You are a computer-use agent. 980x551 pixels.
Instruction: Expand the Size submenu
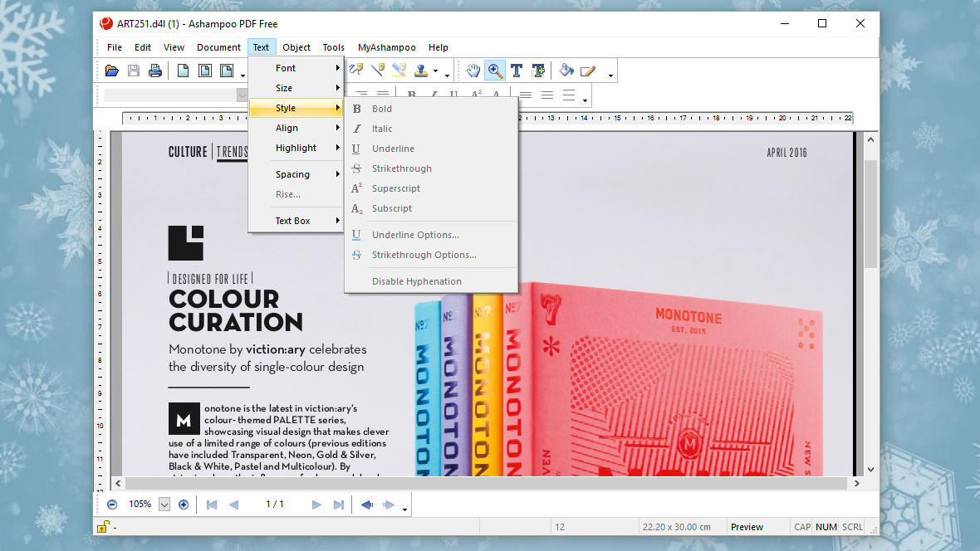(x=296, y=87)
